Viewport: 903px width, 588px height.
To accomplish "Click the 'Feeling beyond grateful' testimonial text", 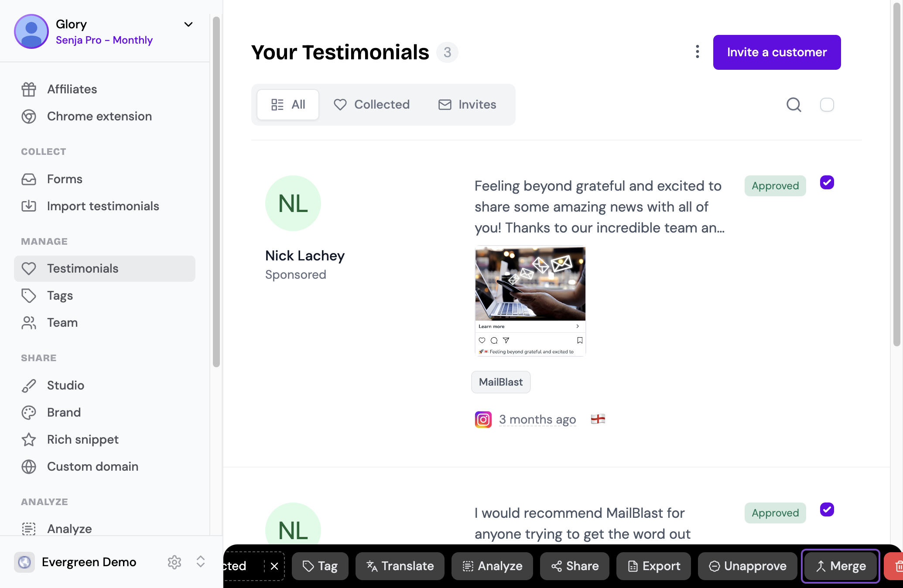I will [599, 207].
